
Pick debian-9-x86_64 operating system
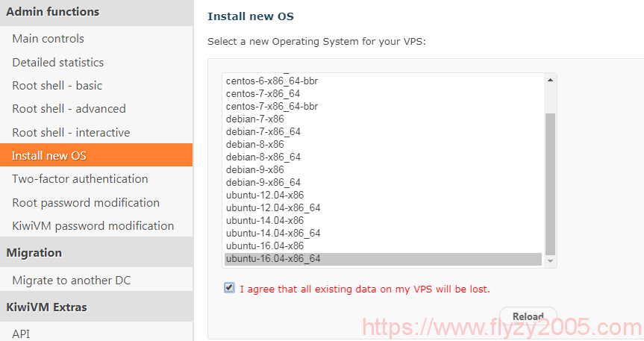pyautogui.click(x=263, y=182)
